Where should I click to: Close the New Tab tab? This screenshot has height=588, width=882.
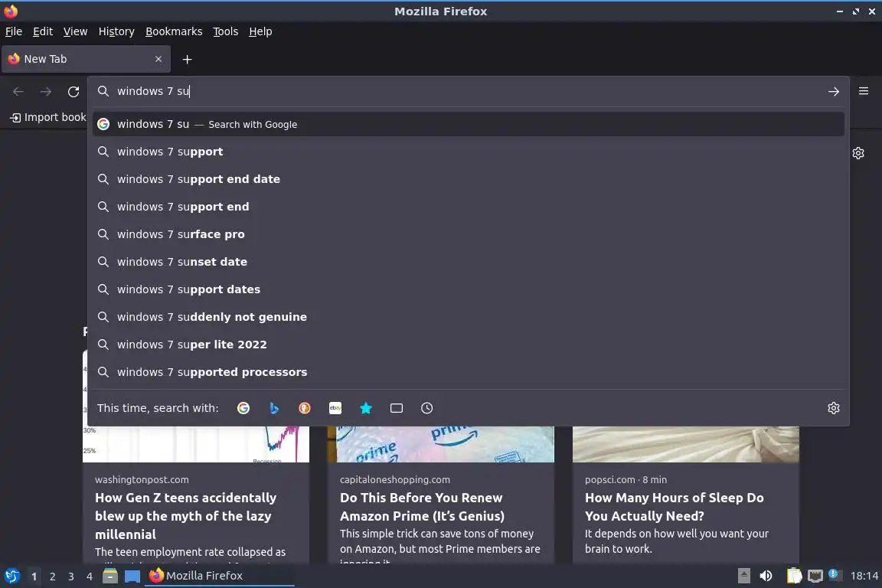pos(158,59)
